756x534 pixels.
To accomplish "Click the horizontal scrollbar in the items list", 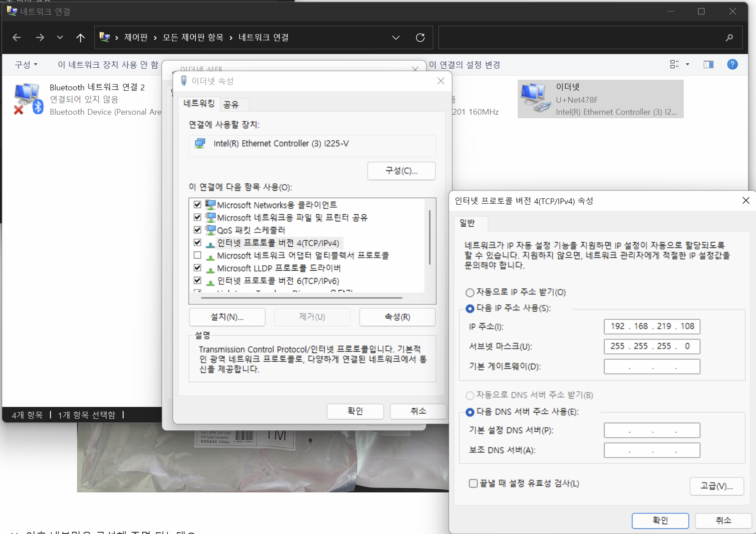I will click(x=301, y=298).
